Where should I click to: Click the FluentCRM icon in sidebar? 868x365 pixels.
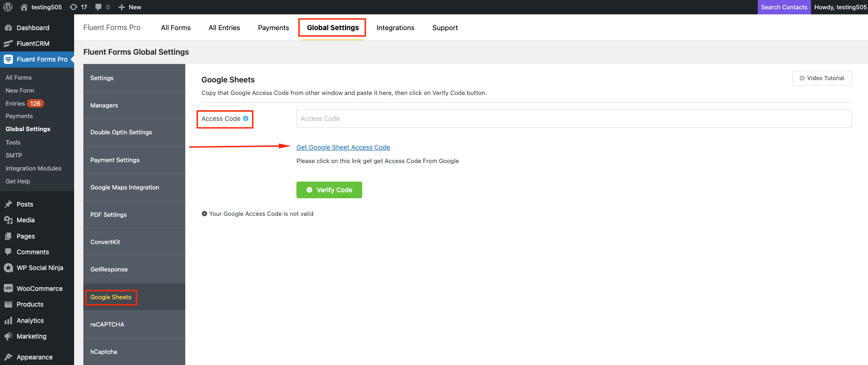[x=8, y=44]
